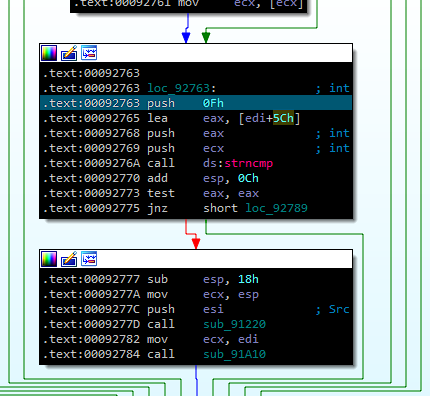The image size is (430, 396).
Task: Click the highlighted 5Ch offset
Action: pos(283,118)
